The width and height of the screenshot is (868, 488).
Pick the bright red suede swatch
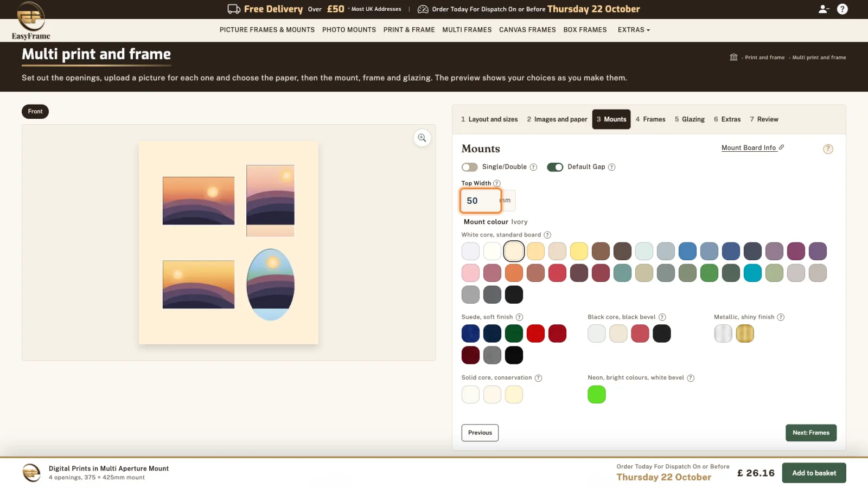(535, 334)
